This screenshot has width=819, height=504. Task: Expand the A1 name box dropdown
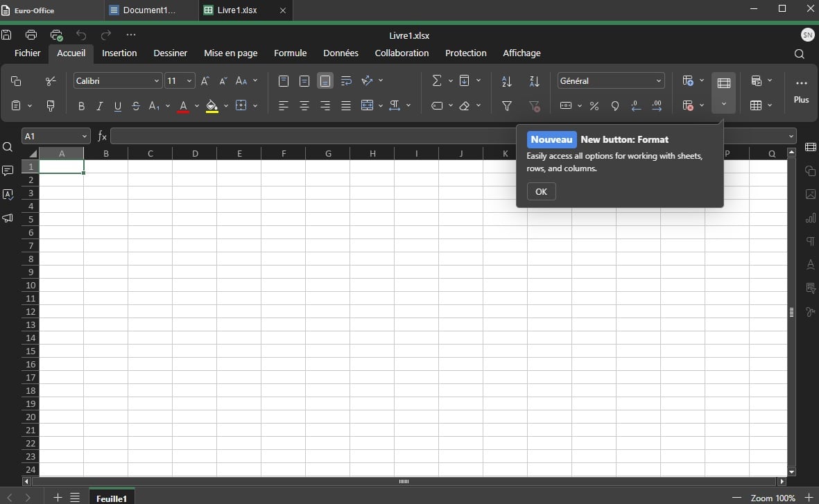(x=84, y=137)
